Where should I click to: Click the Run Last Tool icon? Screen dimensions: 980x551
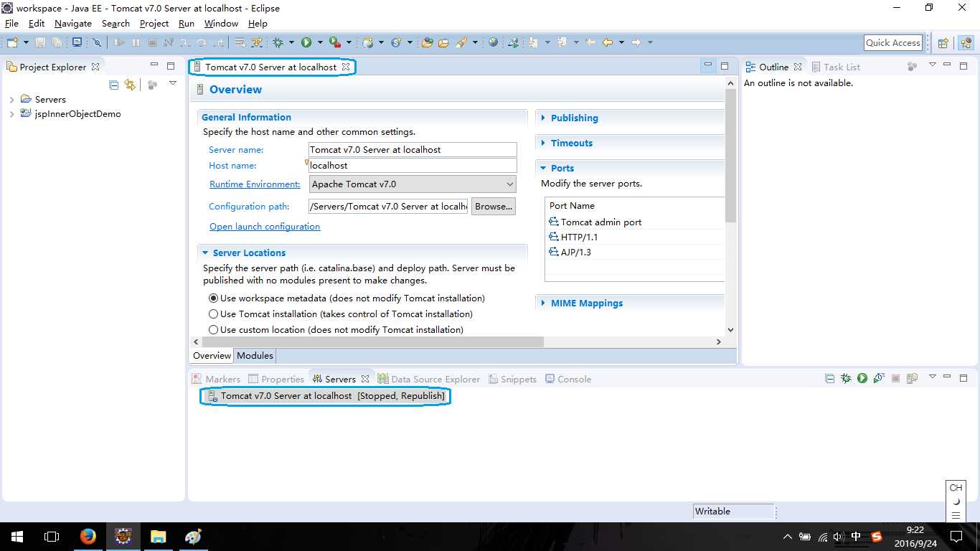pos(335,42)
